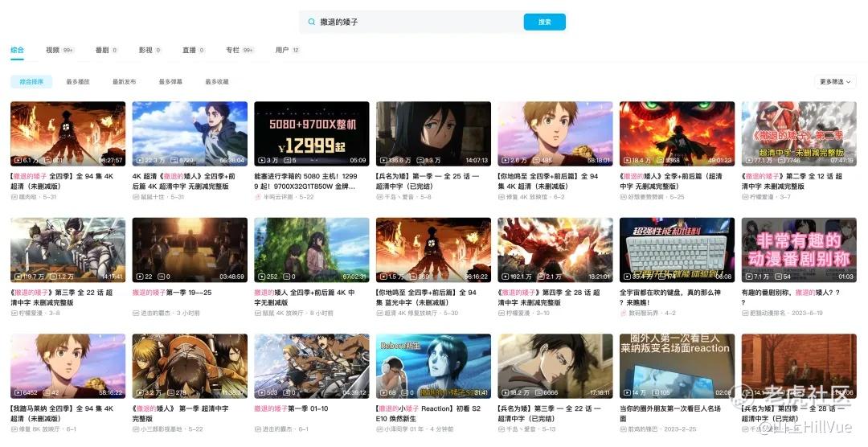Click the uploader icon beside 鼠鼠十世

(x=136, y=197)
